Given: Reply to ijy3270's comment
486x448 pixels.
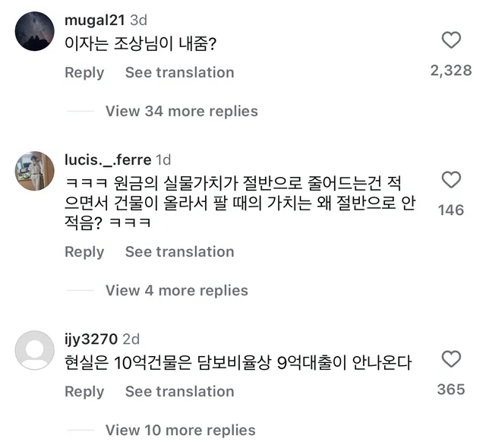Looking at the screenshot, I should point(84,391).
